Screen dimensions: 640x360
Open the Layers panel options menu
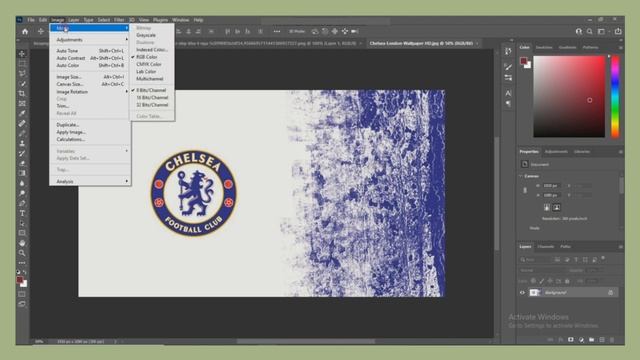tap(620, 247)
